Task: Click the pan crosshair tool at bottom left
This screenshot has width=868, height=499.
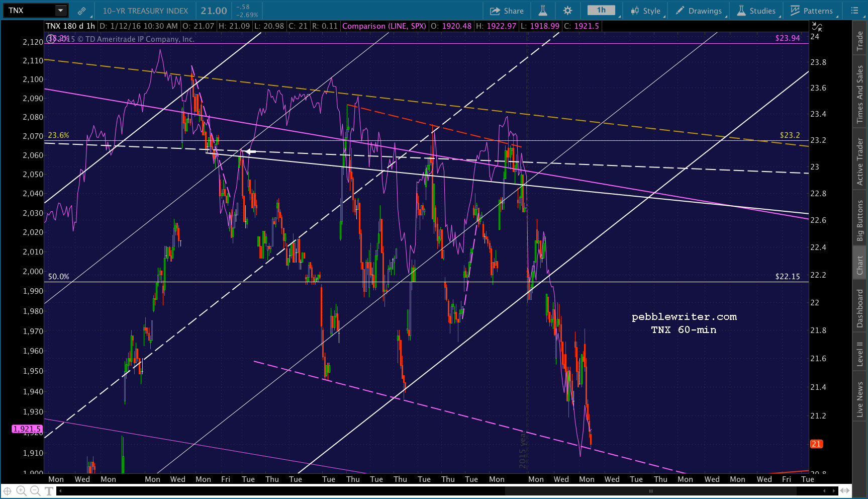Action: pos(8,491)
